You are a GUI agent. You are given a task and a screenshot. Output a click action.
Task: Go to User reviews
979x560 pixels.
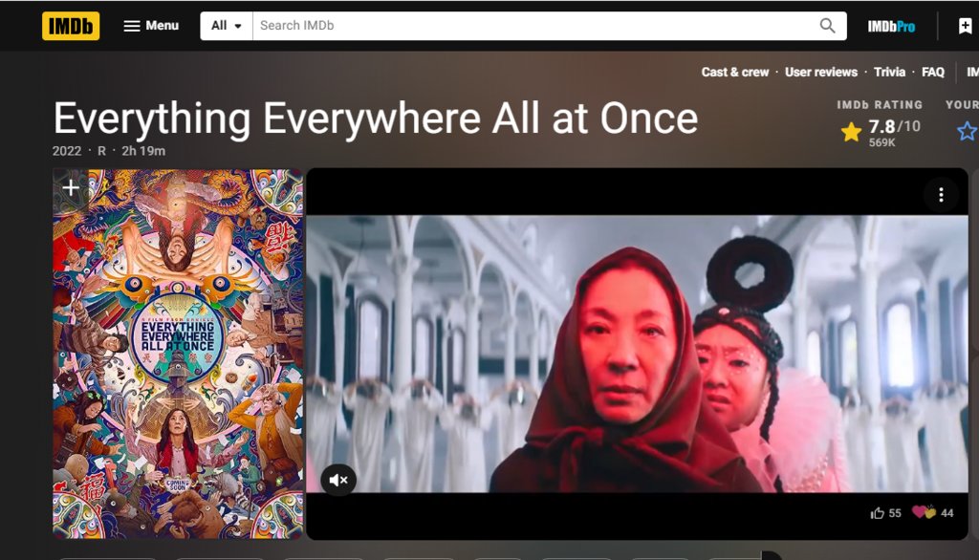click(x=821, y=72)
